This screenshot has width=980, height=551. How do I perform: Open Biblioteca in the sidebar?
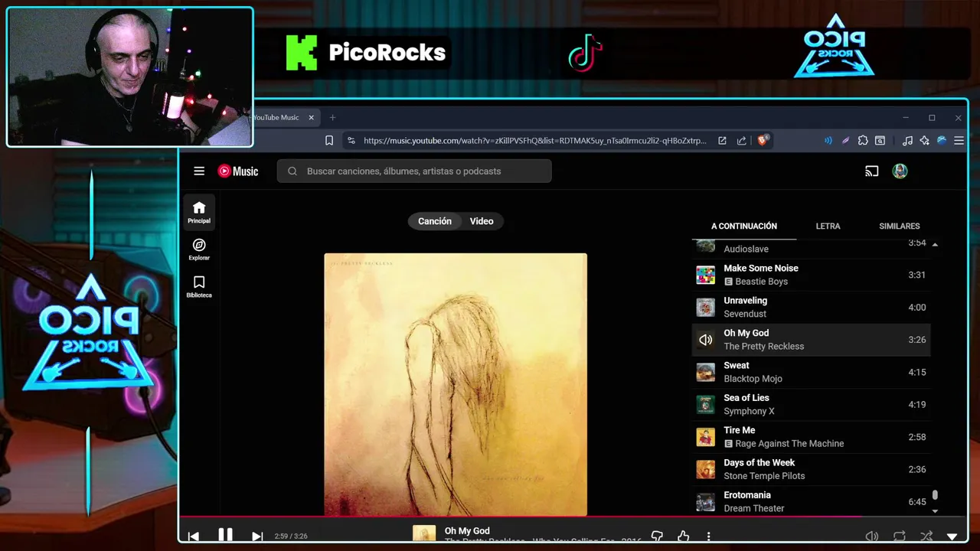(199, 287)
